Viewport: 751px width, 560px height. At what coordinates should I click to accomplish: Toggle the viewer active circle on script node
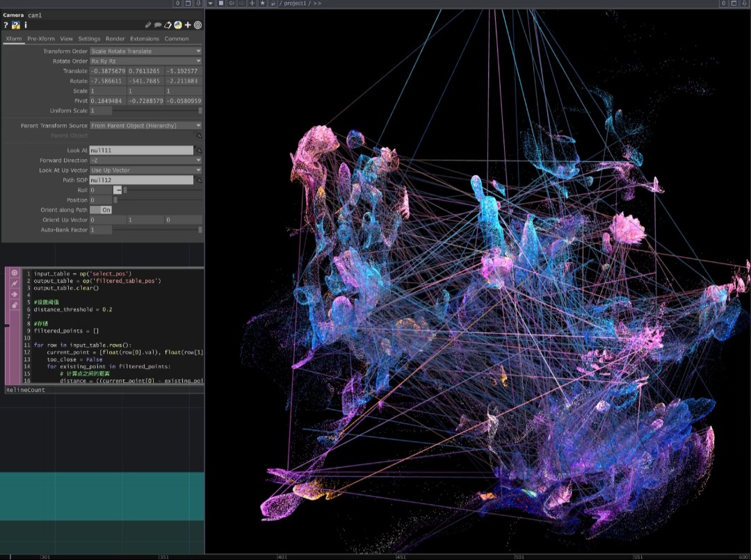tap(15, 273)
